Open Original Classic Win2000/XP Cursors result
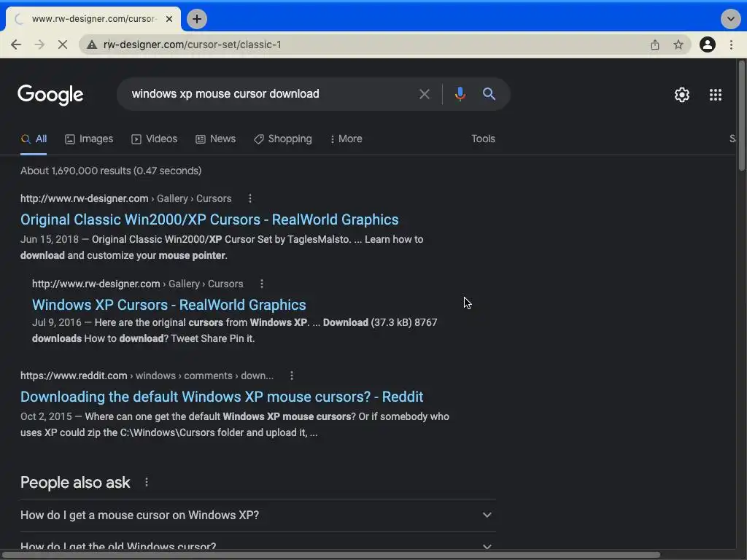The width and height of the screenshot is (747, 560). [209, 219]
